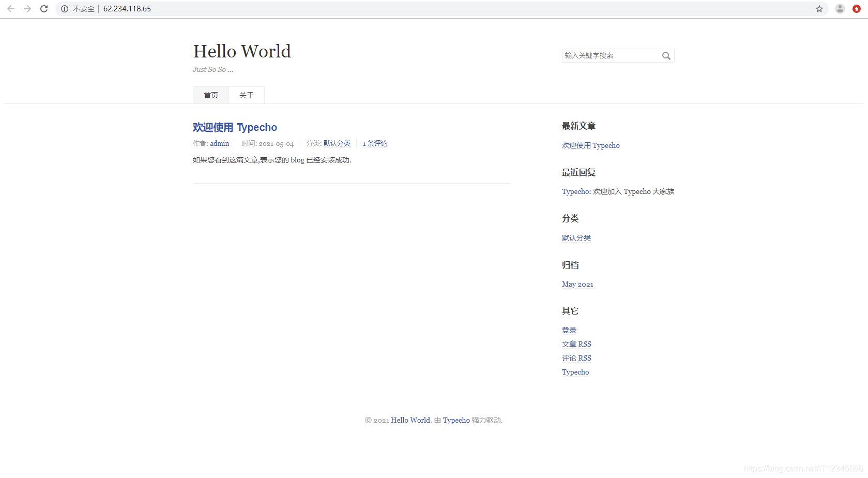Open the 首页 navigation tab

pos(211,95)
